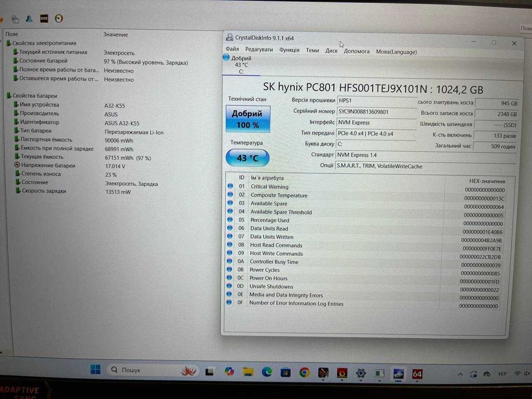Click status circle for Available Spare row
The image size is (532, 399).
230,202
